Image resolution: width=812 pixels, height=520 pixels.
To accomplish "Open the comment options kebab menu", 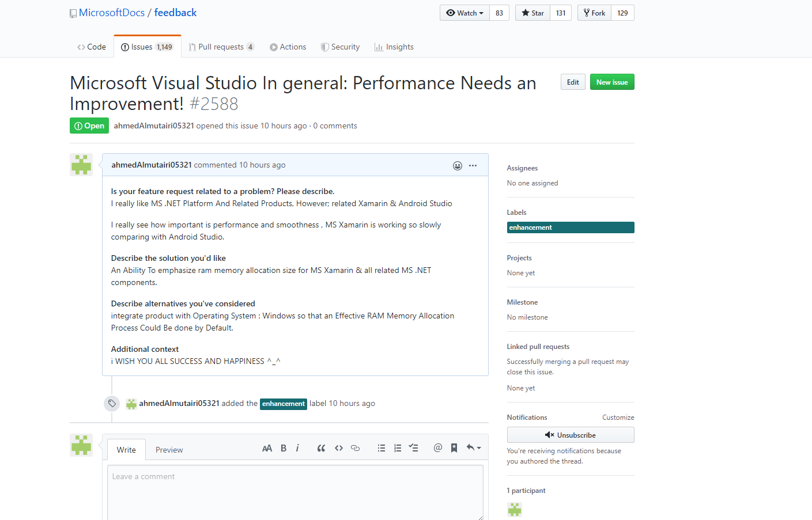I will pyautogui.click(x=473, y=165).
